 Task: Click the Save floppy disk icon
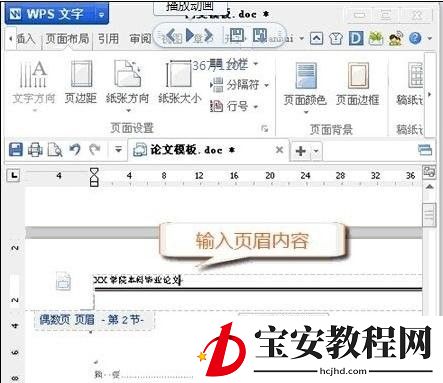[x=16, y=150]
